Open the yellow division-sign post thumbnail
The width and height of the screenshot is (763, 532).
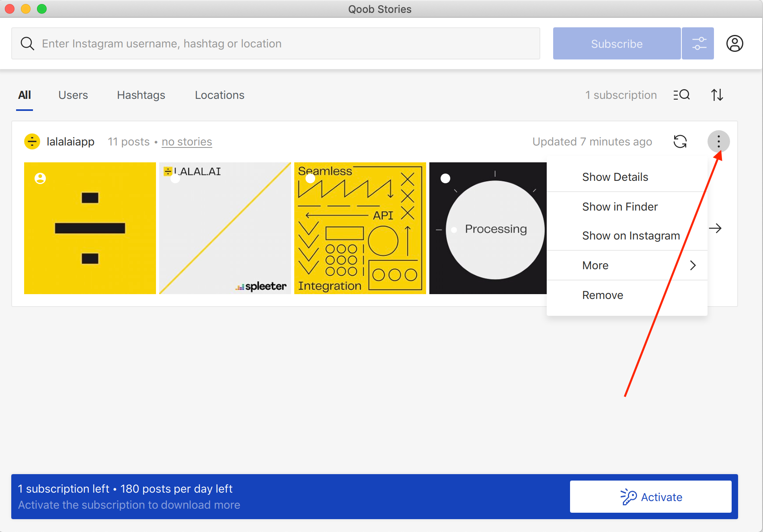(x=90, y=228)
